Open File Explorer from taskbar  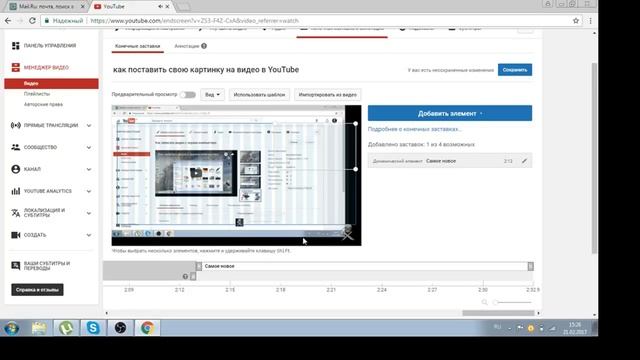(x=39, y=328)
